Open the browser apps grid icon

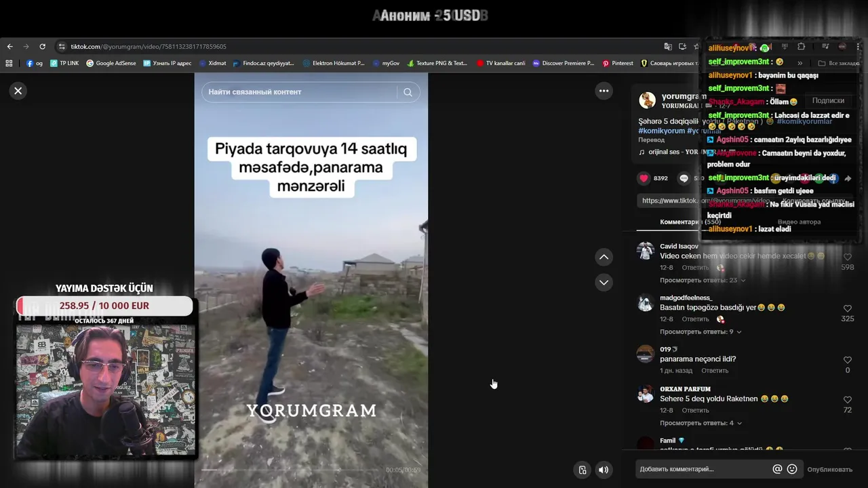pos(9,63)
